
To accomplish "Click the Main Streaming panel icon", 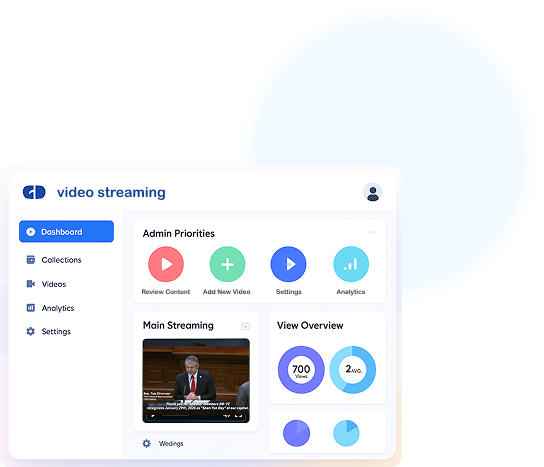I will click(x=245, y=326).
